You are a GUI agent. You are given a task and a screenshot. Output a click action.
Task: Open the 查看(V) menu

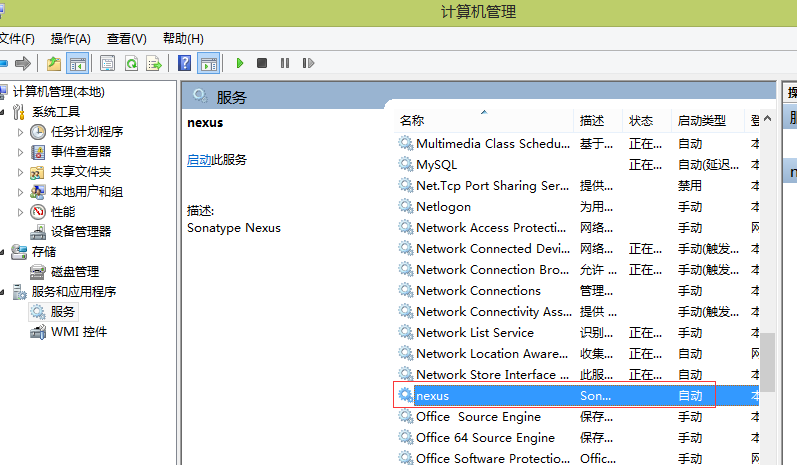127,39
